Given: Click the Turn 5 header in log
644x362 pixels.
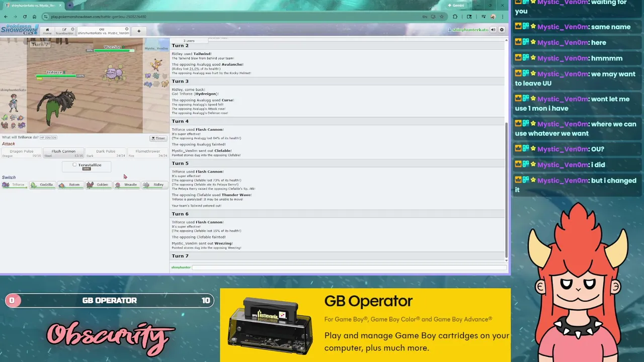Looking at the screenshot, I should click(180, 163).
